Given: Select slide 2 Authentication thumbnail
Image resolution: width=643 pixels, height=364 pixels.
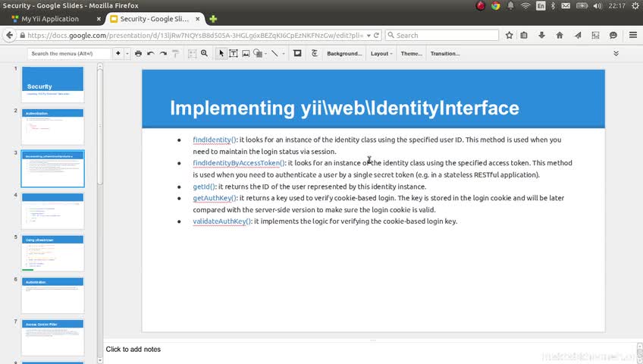Looking at the screenshot, I should coord(52,127).
